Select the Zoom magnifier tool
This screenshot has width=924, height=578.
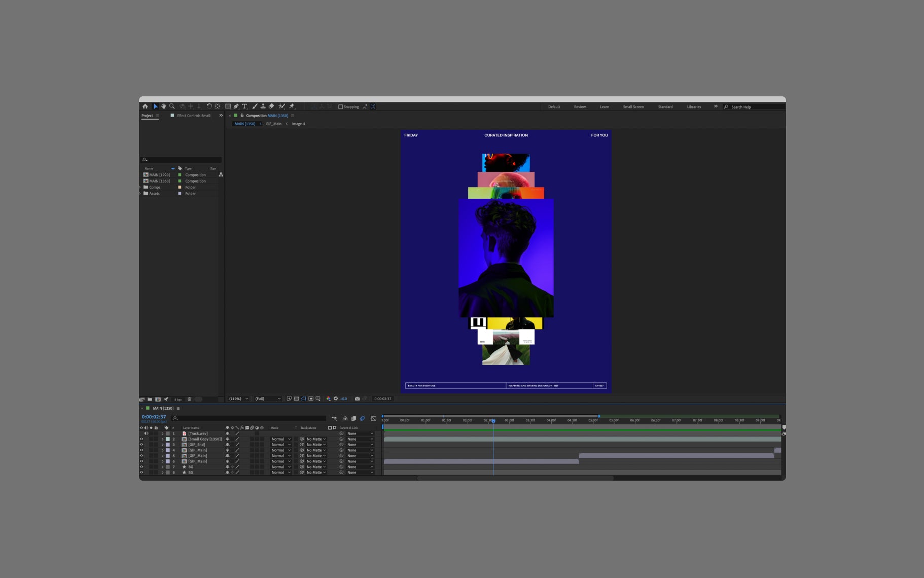[172, 106]
